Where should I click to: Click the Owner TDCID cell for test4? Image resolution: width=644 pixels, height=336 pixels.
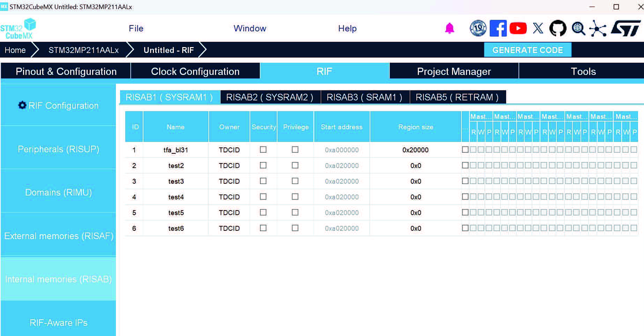[229, 197]
